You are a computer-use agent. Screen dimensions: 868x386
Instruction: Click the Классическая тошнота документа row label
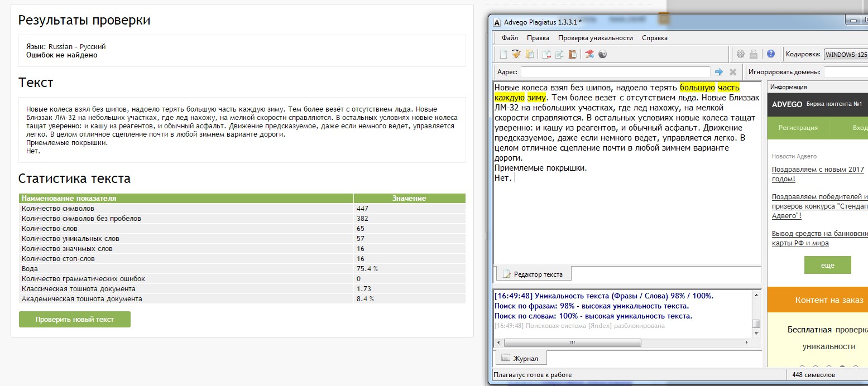point(79,289)
